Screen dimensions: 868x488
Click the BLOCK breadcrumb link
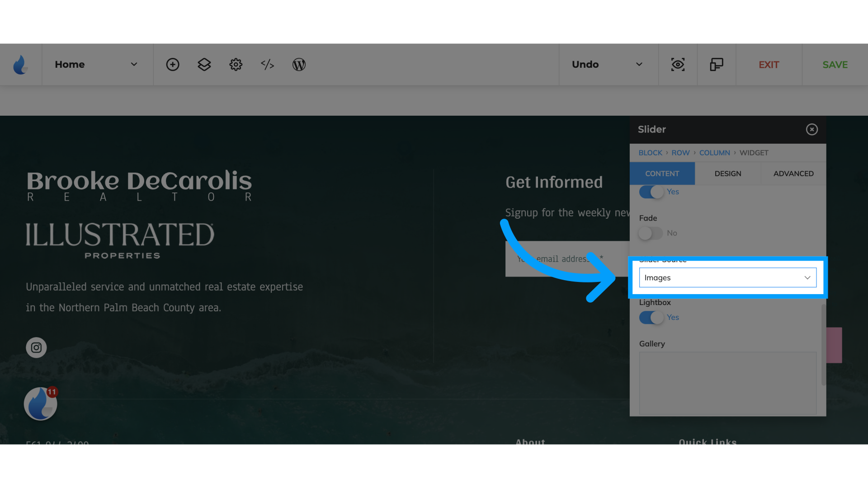click(x=650, y=153)
